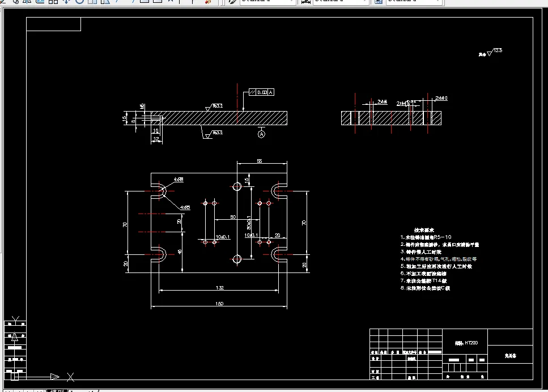Viewport: 548px width, 392px height.
Task: Select the '2xM10' thread callout
Action: (x=441, y=98)
